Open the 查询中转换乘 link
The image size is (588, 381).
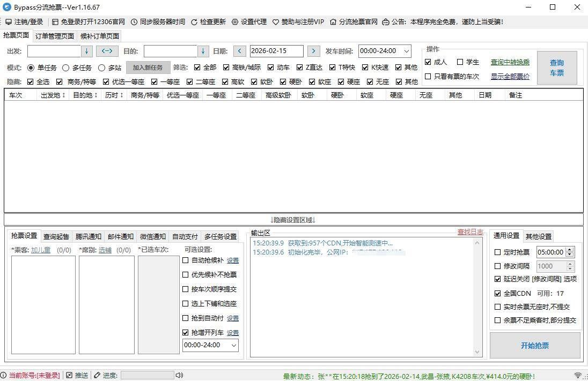coord(510,62)
